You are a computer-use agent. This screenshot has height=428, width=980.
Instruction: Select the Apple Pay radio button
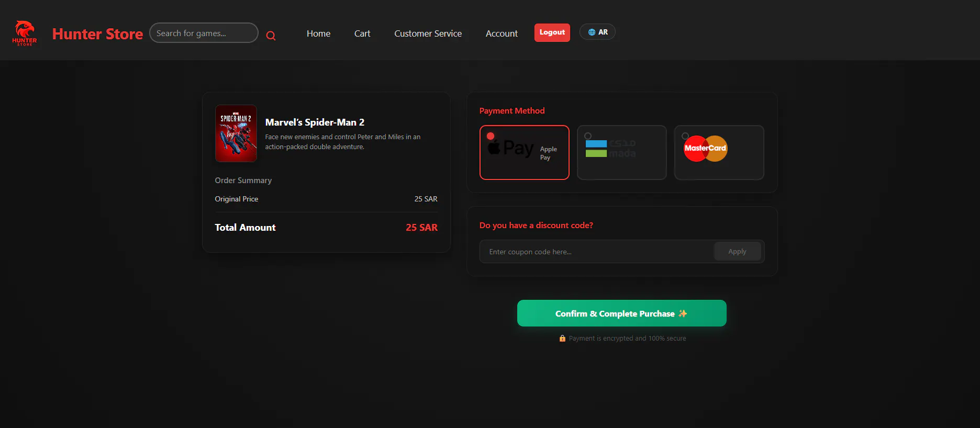pos(491,136)
